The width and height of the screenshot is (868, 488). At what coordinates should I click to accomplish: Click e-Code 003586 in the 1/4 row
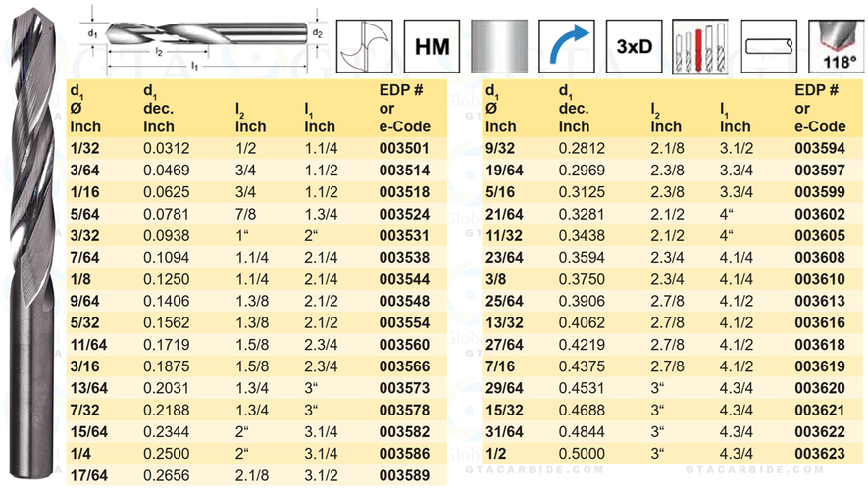click(403, 454)
